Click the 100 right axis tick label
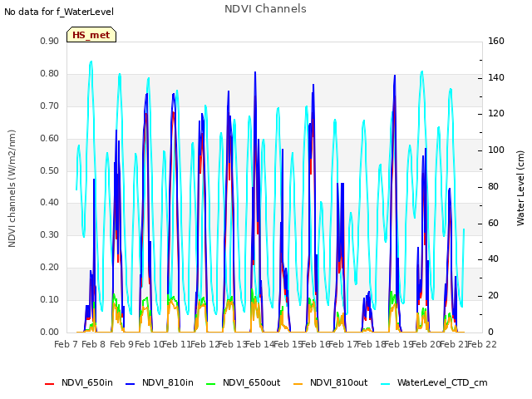Screen dimensions: 532x399 [x=496, y=150]
